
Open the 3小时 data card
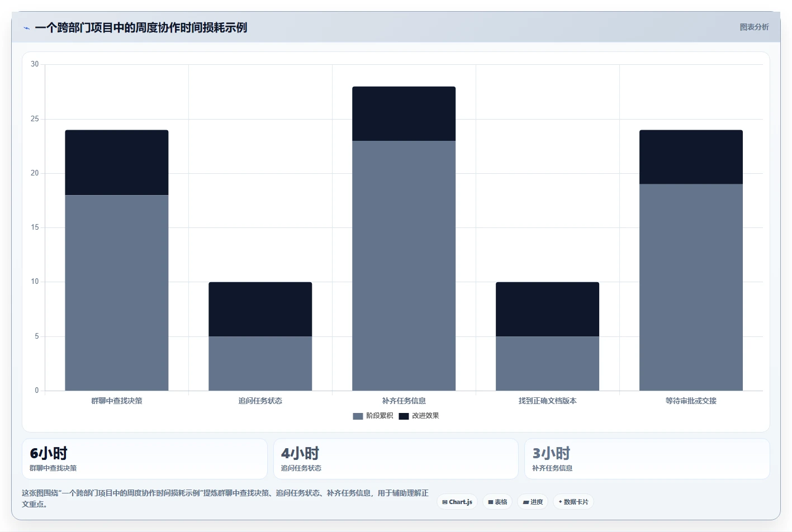647,459
